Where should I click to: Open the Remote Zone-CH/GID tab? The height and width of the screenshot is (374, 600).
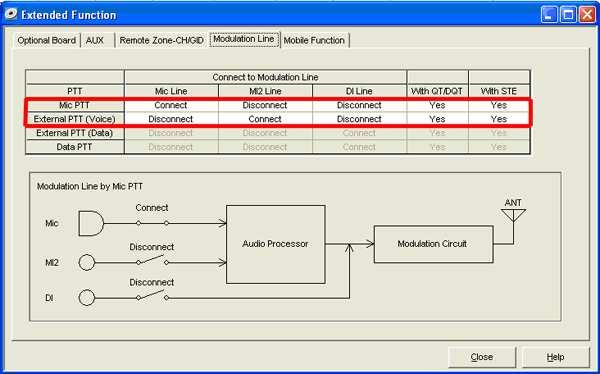click(x=161, y=41)
